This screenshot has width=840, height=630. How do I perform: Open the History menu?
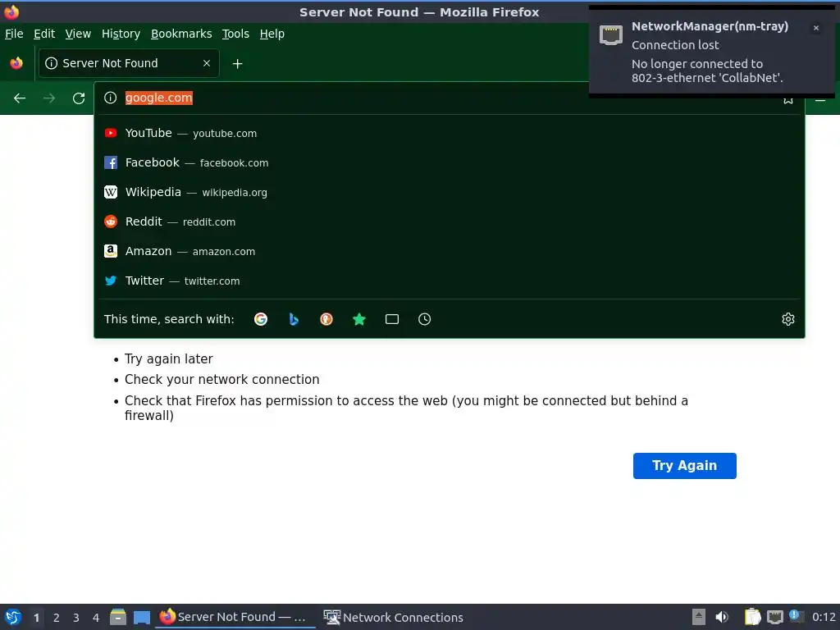pyautogui.click(x=121, y=34)
